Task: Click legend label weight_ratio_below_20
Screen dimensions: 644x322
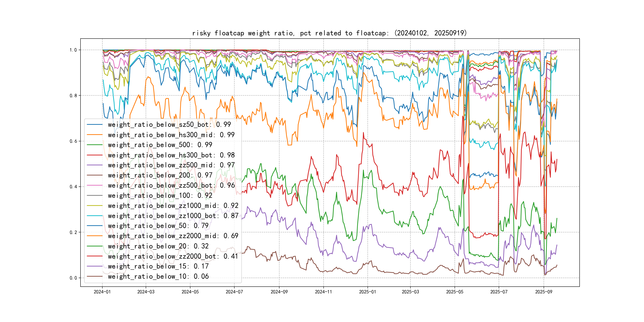Action: 158,246
